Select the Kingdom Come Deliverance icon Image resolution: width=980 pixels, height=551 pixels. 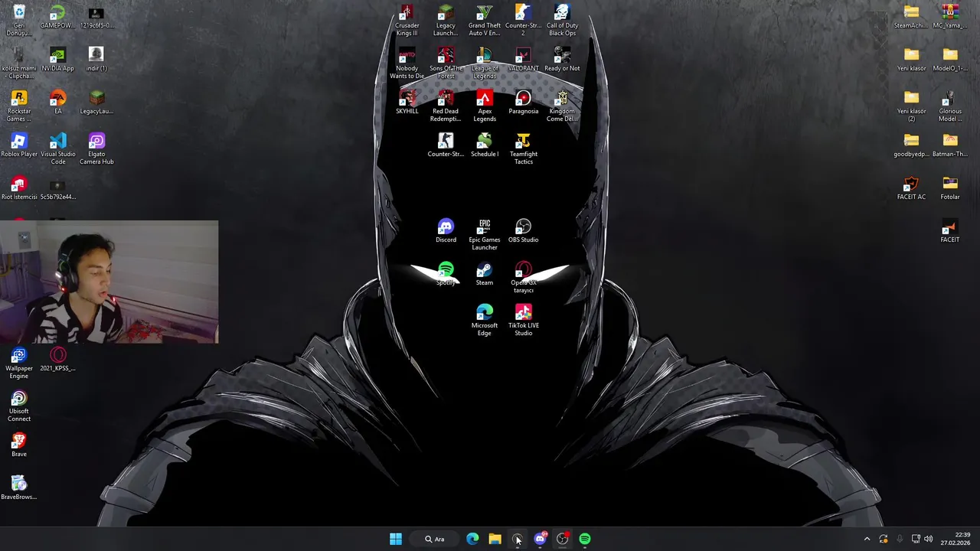point(562,106)
